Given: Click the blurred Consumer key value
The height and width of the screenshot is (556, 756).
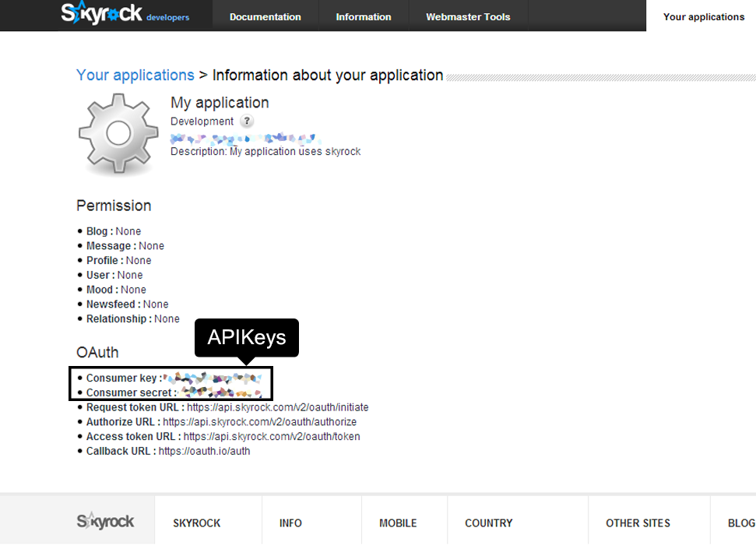Looking at the screenshot, I should 213,378.
